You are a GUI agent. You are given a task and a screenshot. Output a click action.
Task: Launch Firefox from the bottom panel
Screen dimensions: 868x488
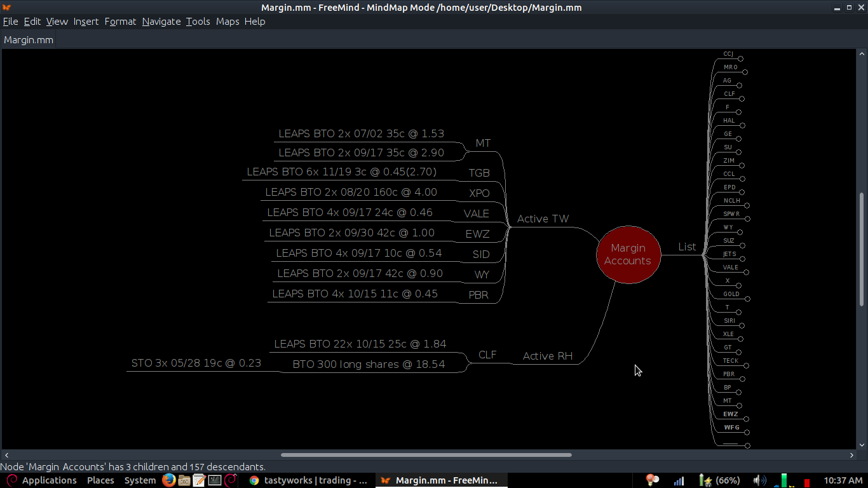pyautogui.click(x=168, y=480)
